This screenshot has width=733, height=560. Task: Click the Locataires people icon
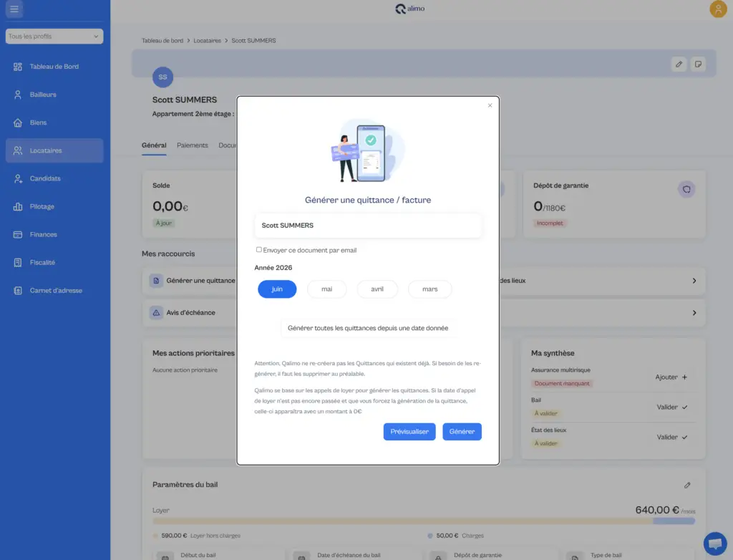pos(18,150)
